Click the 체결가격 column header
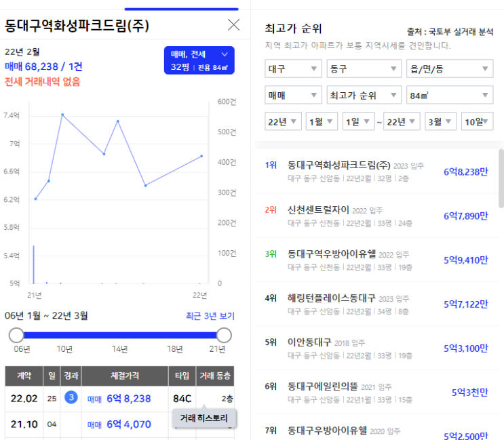Viewport: 504px width, 440px height. coord(125,376)
